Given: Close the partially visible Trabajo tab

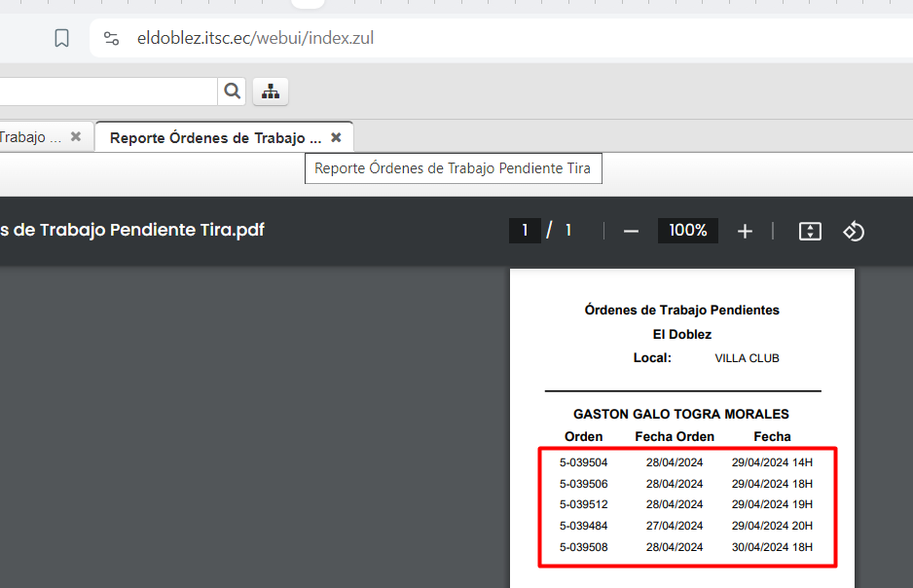Looking at the screenshot, I should pyautogui.click(x=76, y=137).
